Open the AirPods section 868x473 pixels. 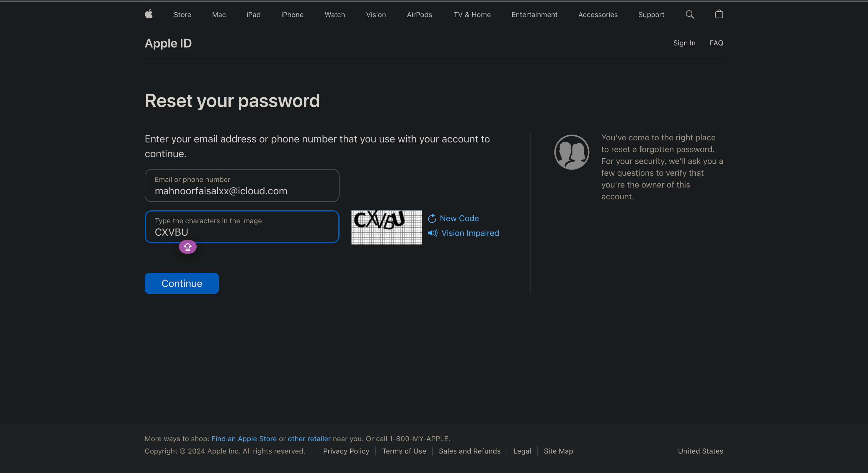click(x=420, y=14)
